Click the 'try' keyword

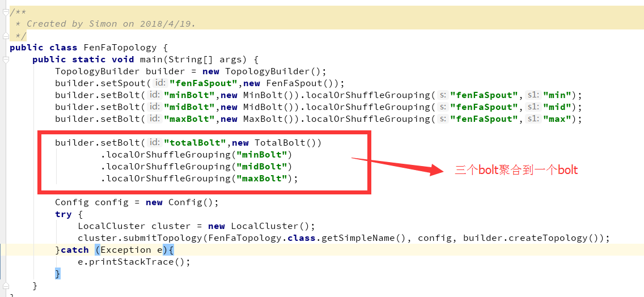pos(63,214)
